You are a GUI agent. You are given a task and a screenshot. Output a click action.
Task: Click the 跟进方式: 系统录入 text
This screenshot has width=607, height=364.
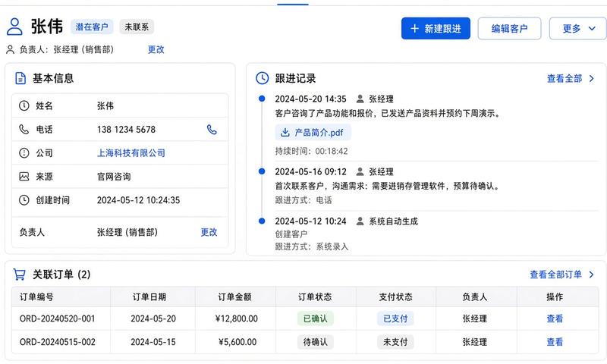(312, 246)
